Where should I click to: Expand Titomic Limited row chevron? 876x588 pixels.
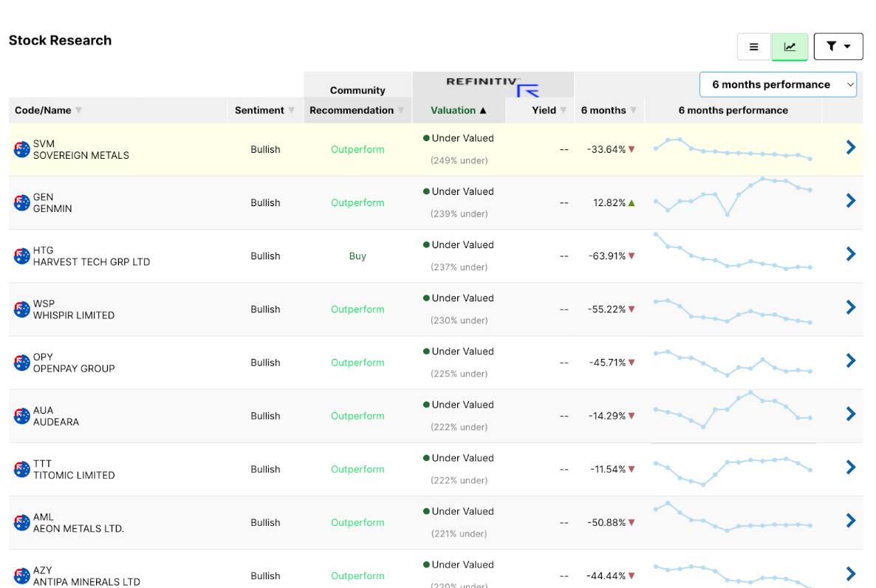851,468
